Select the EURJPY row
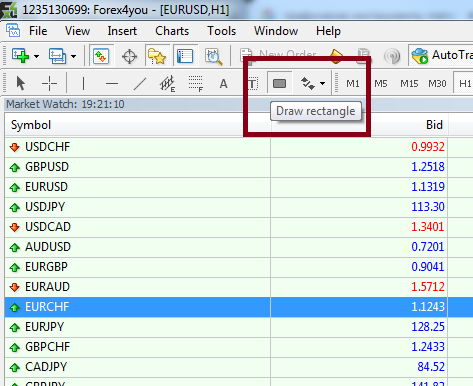 (x=239, y=327)
